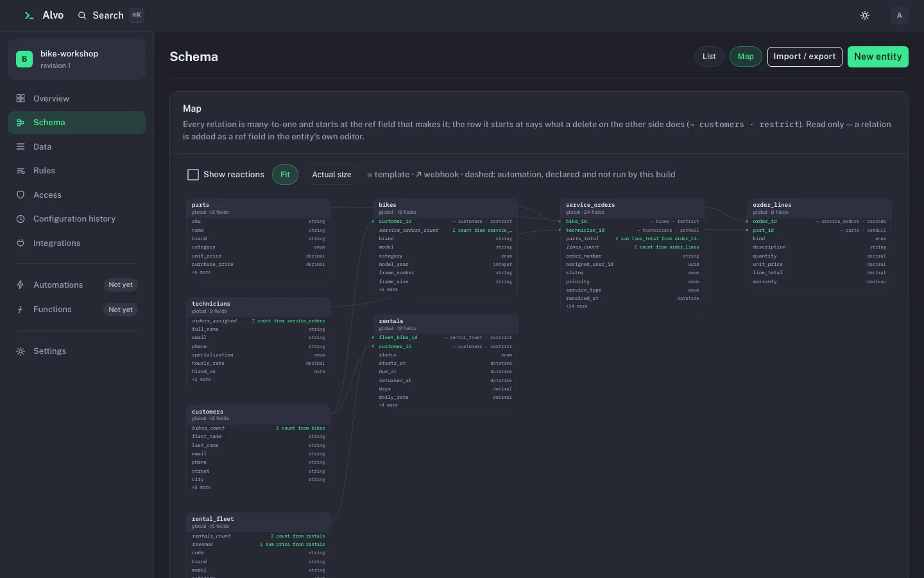924x578 pixels.
Task: Select Fit zoom mode
Action: [x=285, y=175]
